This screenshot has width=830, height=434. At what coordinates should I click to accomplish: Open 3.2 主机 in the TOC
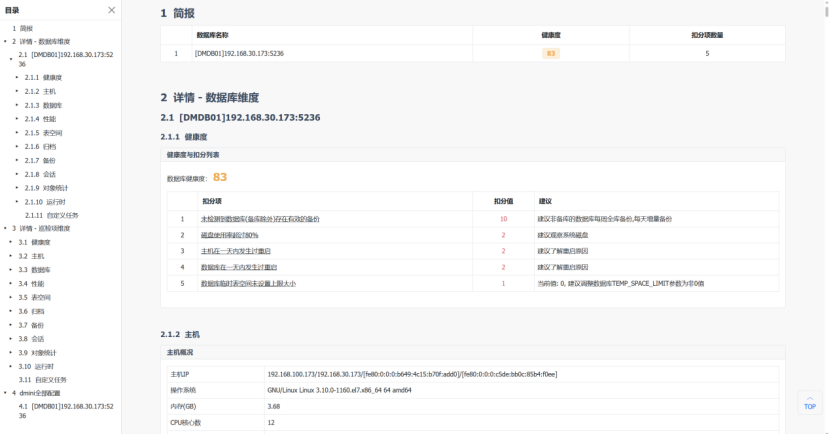(x=31, y=256)
